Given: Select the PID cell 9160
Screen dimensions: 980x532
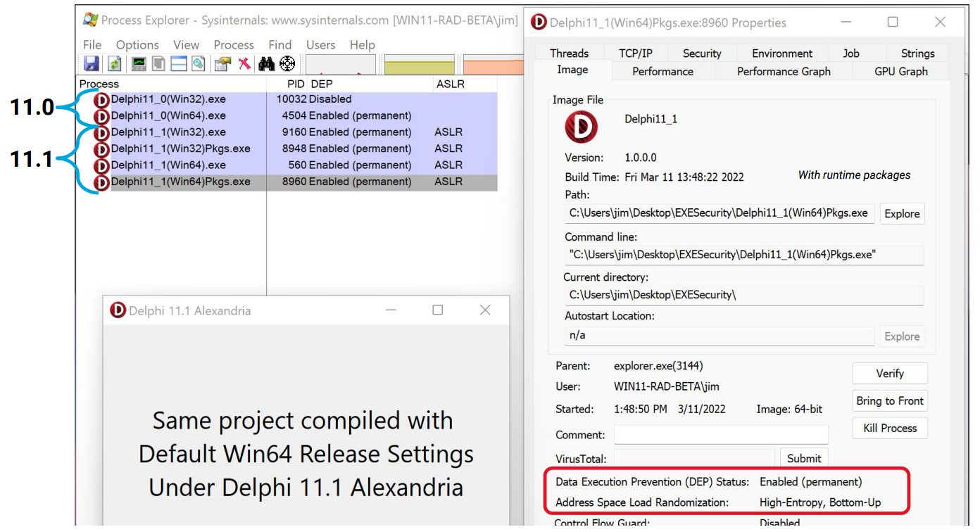Looking at the screenshot, I should coord(294,132).
